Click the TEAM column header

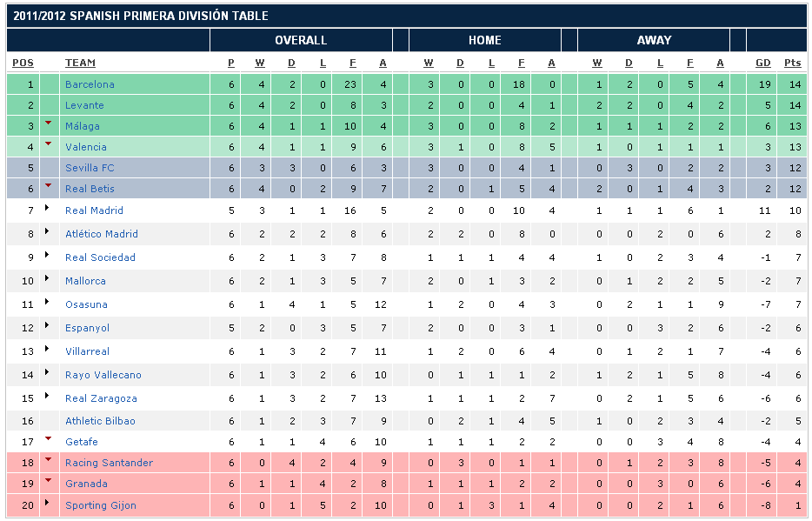pyautogui.click(x=80, y=63)
